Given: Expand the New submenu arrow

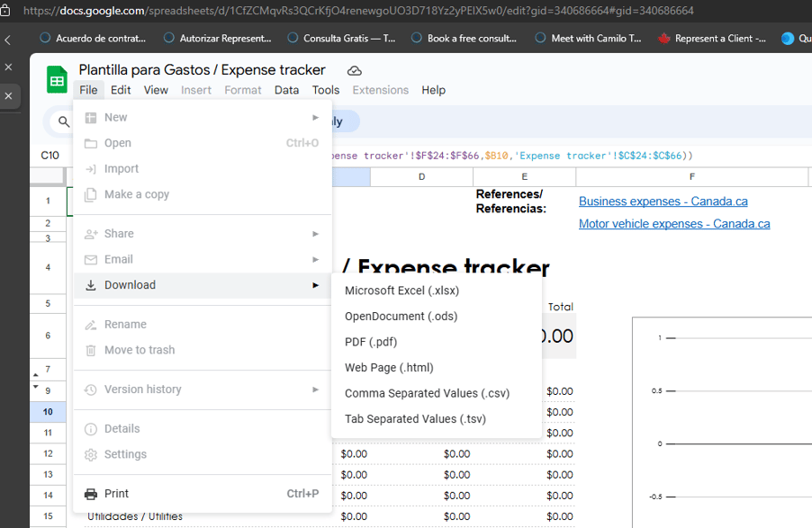Looking at the screenshot, I should [x=315, y=118].
